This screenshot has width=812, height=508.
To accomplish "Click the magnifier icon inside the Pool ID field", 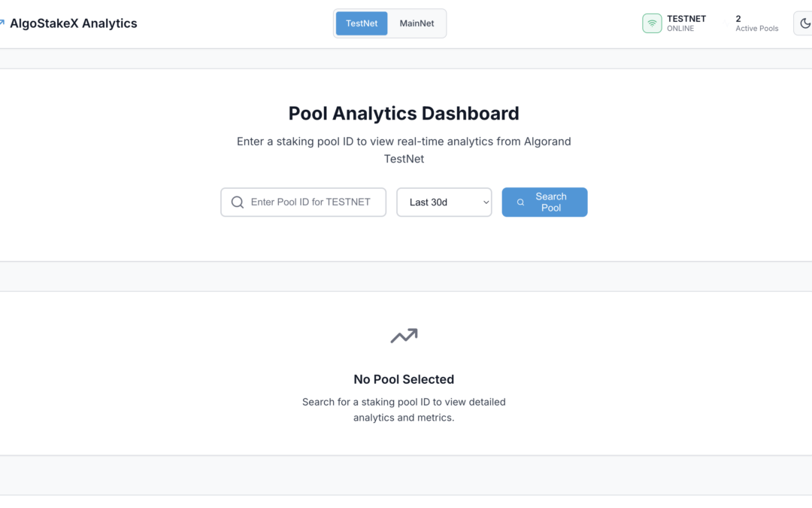I will click(x=238, y=202).
